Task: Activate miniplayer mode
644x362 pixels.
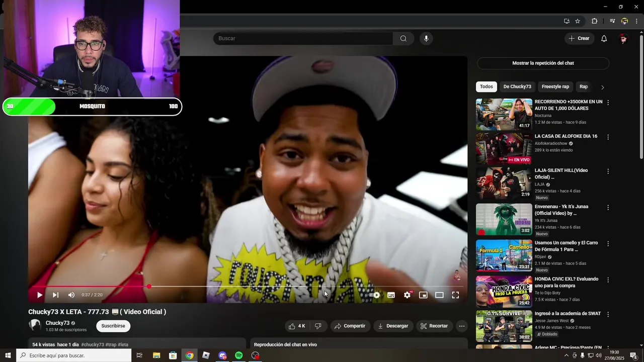Action: pyautogui.click(x=423, y=295)
